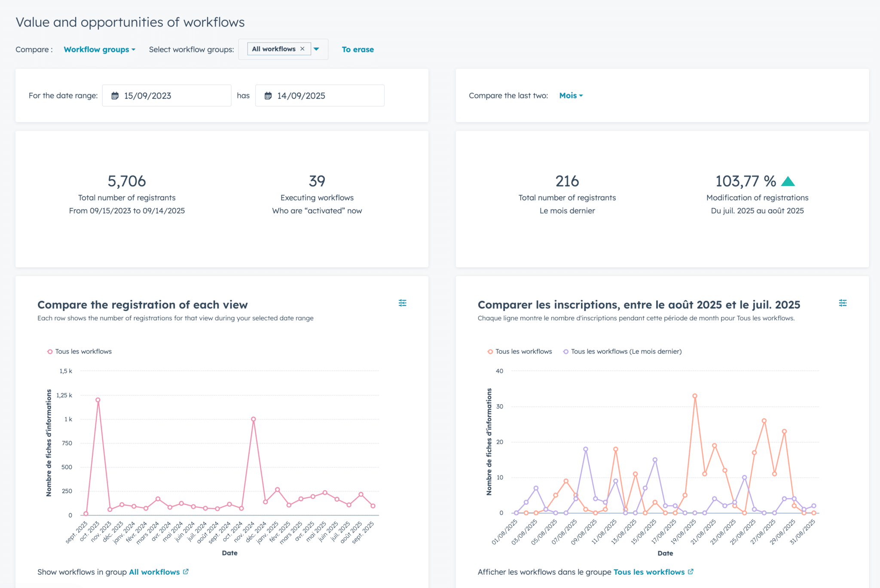
Task: Click the 5,706 total registrants value
Action: coord(127,181)
